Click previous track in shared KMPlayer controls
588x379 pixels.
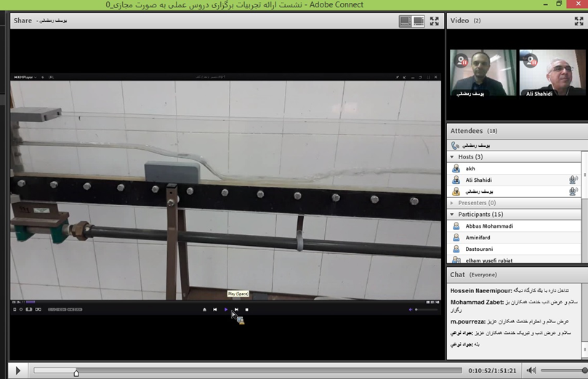click(215, 310)
